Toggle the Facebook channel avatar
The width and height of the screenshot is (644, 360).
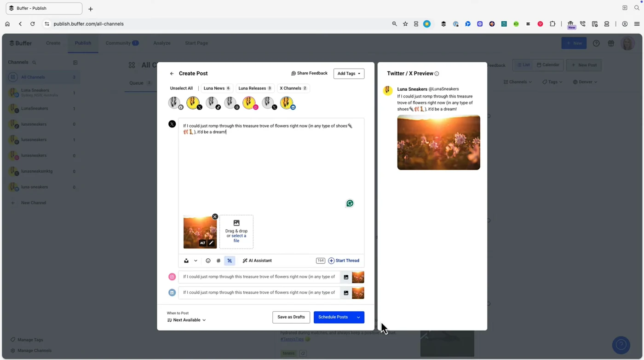(x=175, y=103)
